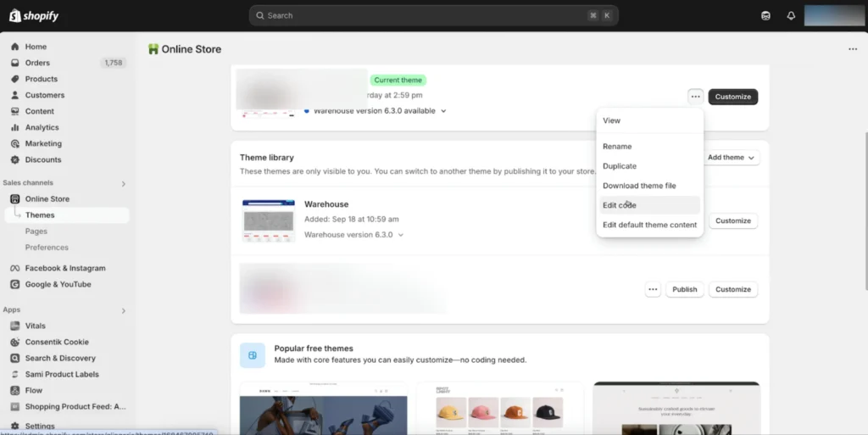Screen dimensions: 868x435
Task: Expand Warehouse version 6.3.0 available dropdown
Action: [x=443, y=111]
